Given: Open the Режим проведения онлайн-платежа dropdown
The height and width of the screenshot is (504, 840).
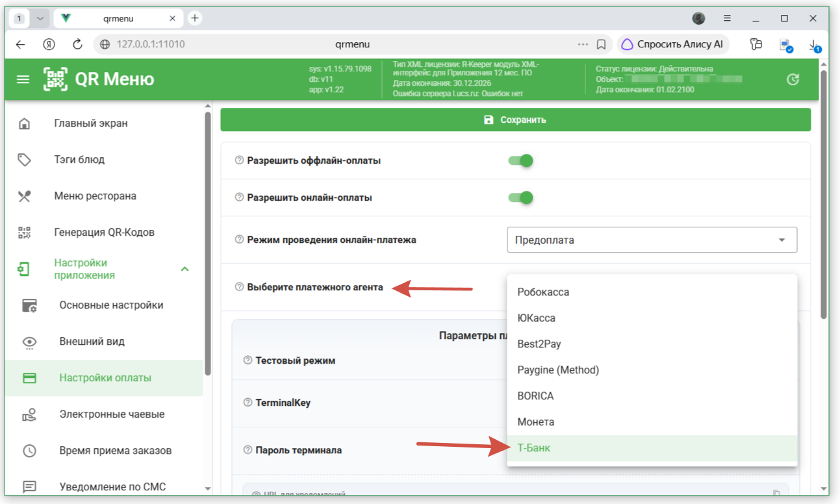Looking at the screenshot, I should tap(652, 240).
